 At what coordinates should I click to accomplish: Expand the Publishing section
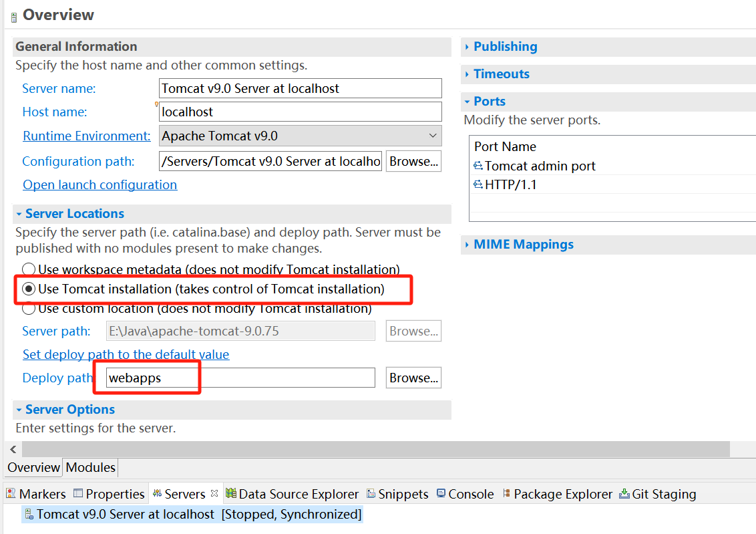pyautogui.click(x=467, y=47)
